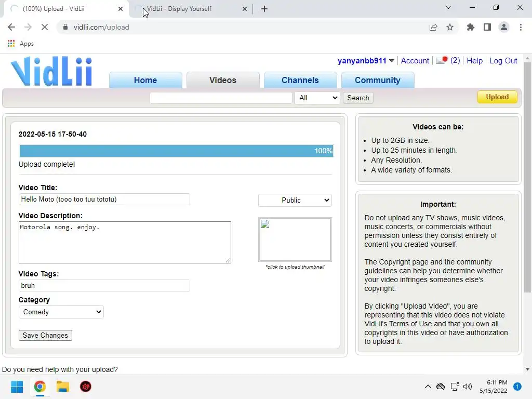
Task: Change the Public privacy dropdown
Action: (295, 200)
